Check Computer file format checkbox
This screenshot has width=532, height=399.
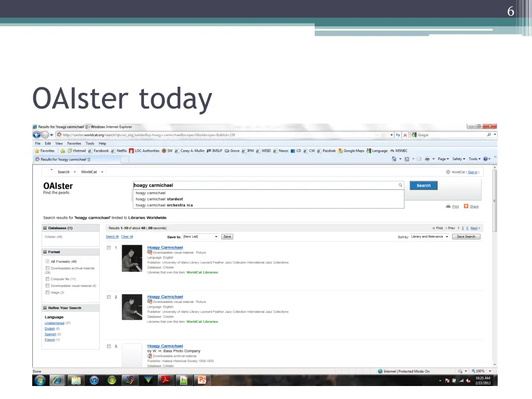pyautogui.click(x=47, y=279)
